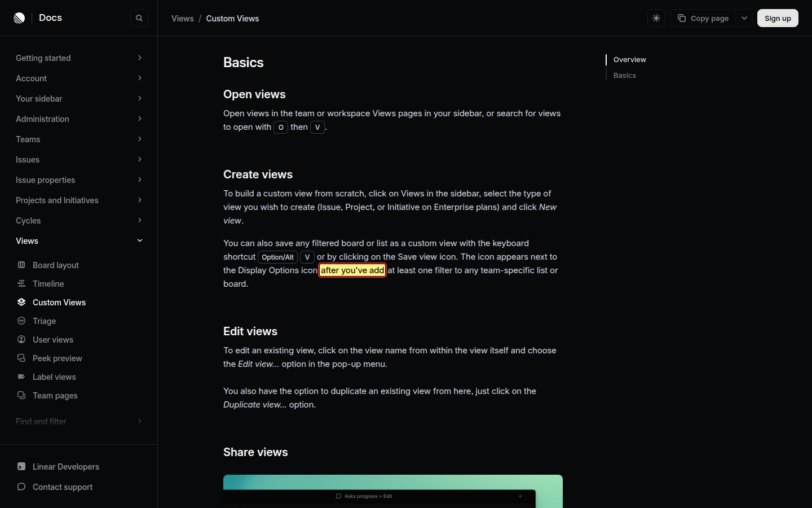
Task: Expand the Getting started section
Action: (79, 58)
